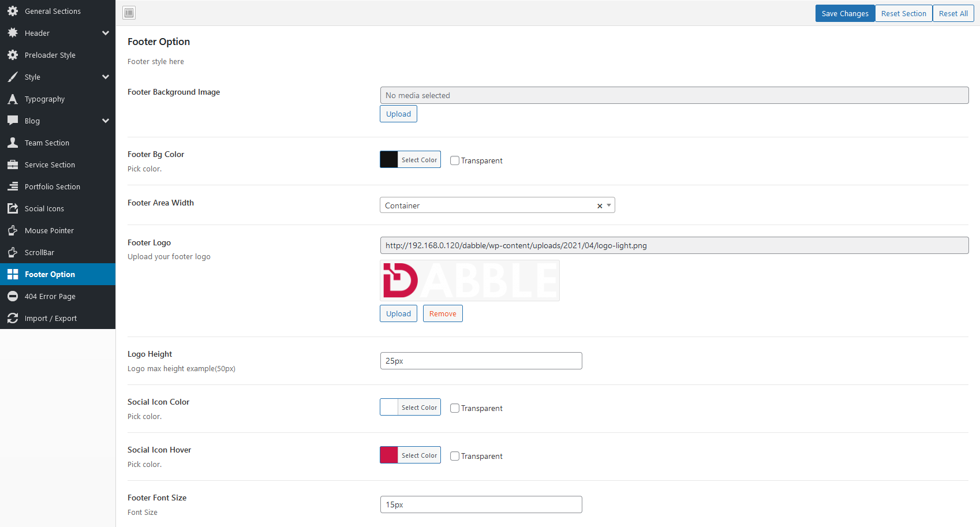
Task: Open the Preloader Style menu item
Action: tap(58, 55)
